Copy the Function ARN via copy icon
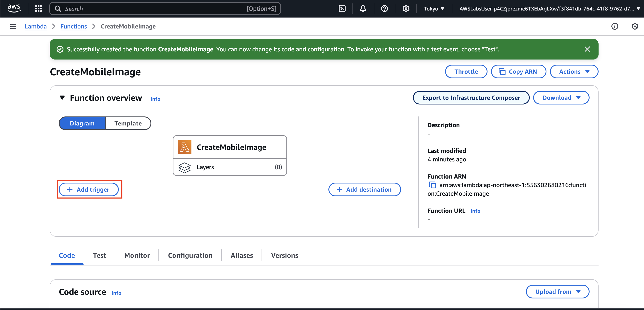The width and height of the screenshot is (644, 310). coord(432,185)
